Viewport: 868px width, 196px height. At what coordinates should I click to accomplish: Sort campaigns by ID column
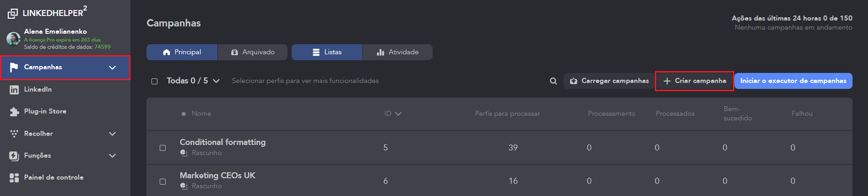tap(392, 113)
